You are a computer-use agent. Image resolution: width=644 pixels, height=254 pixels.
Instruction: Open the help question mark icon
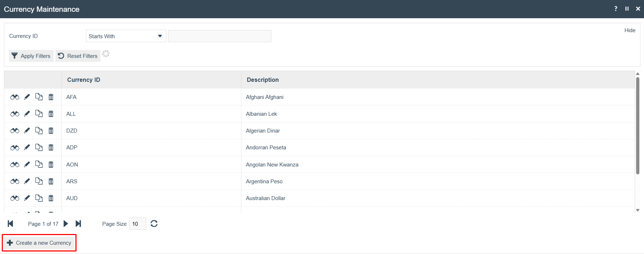[x=616, y=9]
